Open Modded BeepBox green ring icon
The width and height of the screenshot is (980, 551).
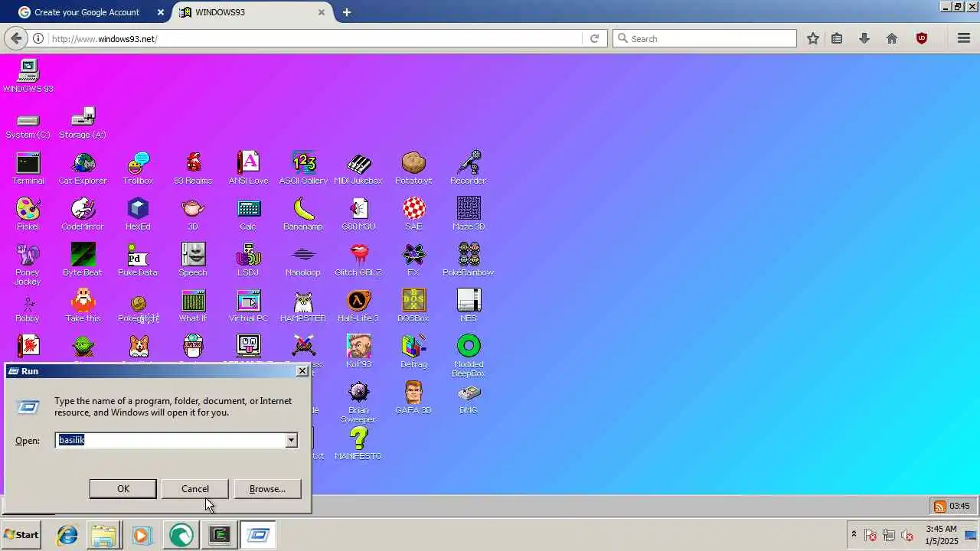point(469,356)
